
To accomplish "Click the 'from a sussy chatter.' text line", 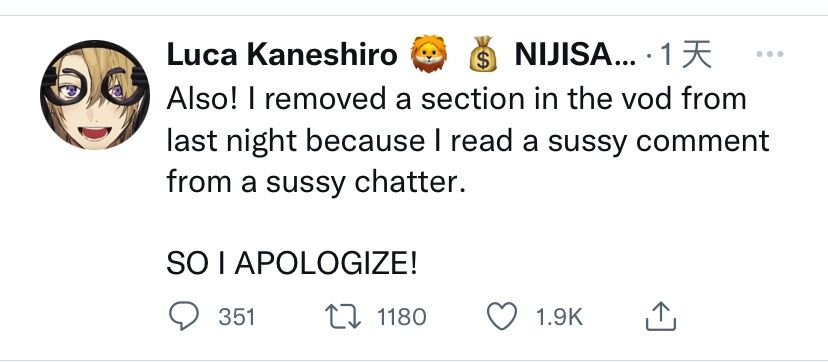I will tap(316, 183).
